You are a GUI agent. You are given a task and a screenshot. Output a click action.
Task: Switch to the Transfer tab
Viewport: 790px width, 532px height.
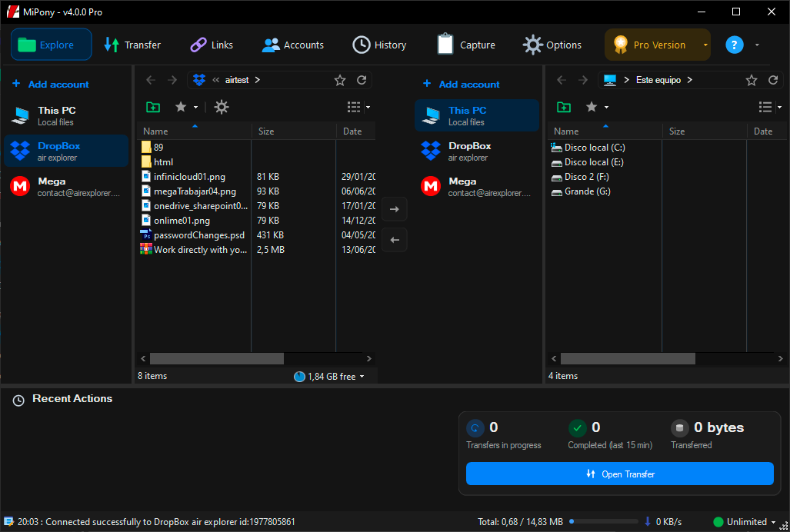tap(132, 45)
